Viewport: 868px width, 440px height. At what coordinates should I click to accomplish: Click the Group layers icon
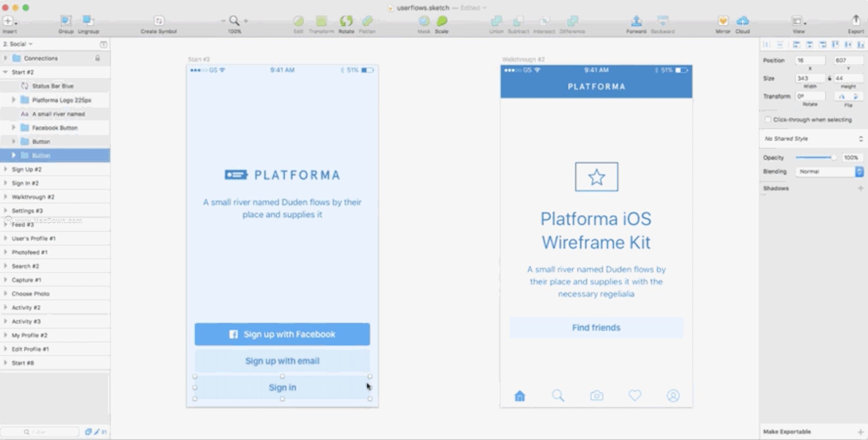(x=66, y=21)
